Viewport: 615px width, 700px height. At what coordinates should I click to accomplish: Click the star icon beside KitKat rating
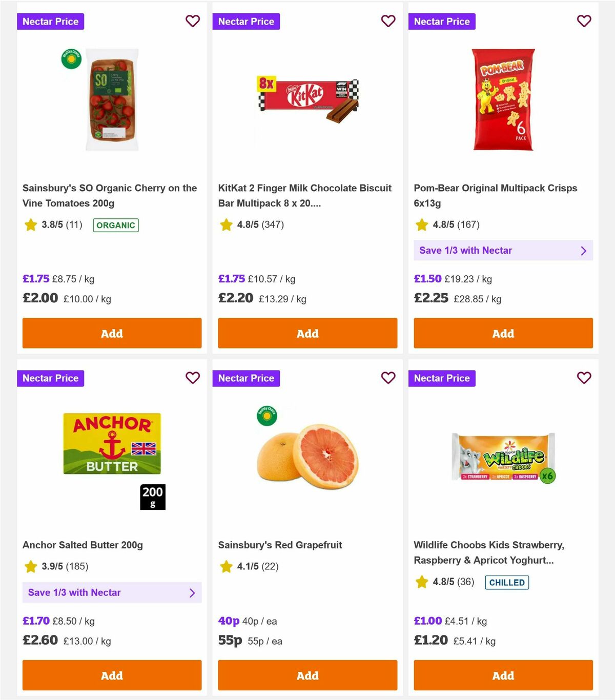click(x=226, y=224)
